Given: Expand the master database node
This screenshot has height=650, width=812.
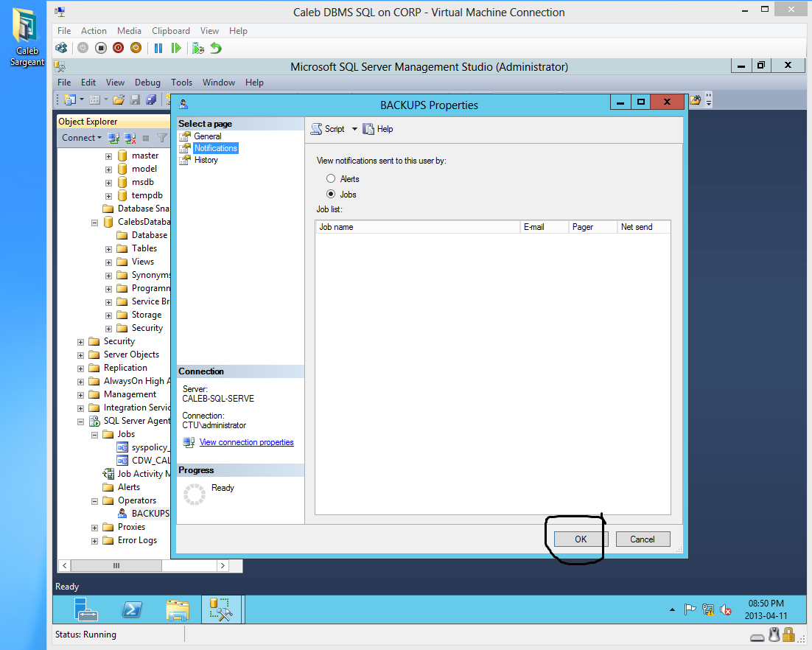Looking at the screenshot, I should coord(109,156).
